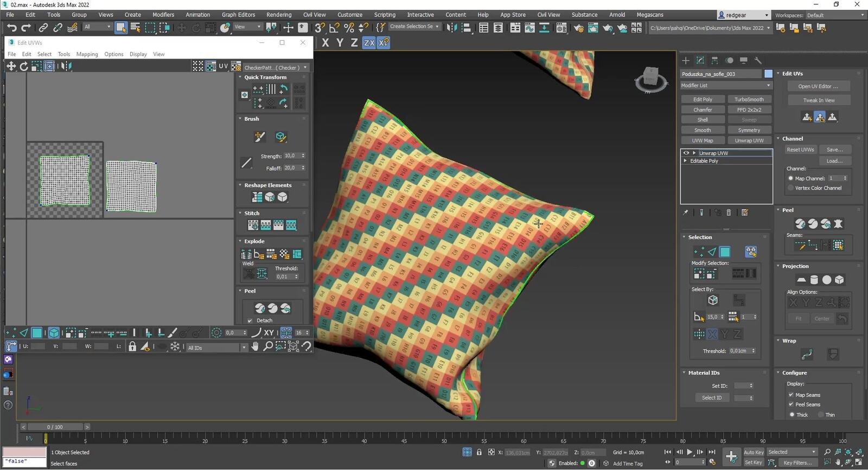Toggle visibility eye of Unwrap UVW modifier
868x470 pixels.
coord(686,153)
